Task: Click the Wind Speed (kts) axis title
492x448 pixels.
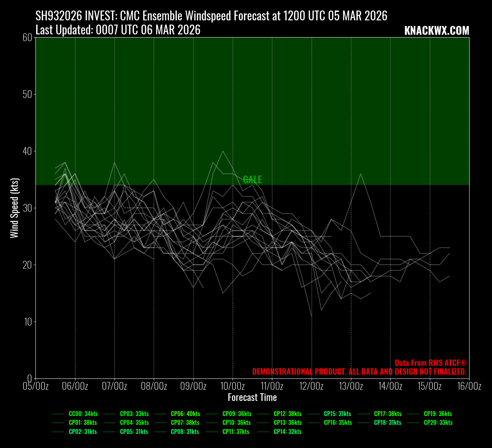Action: click(x=14, y=208)
